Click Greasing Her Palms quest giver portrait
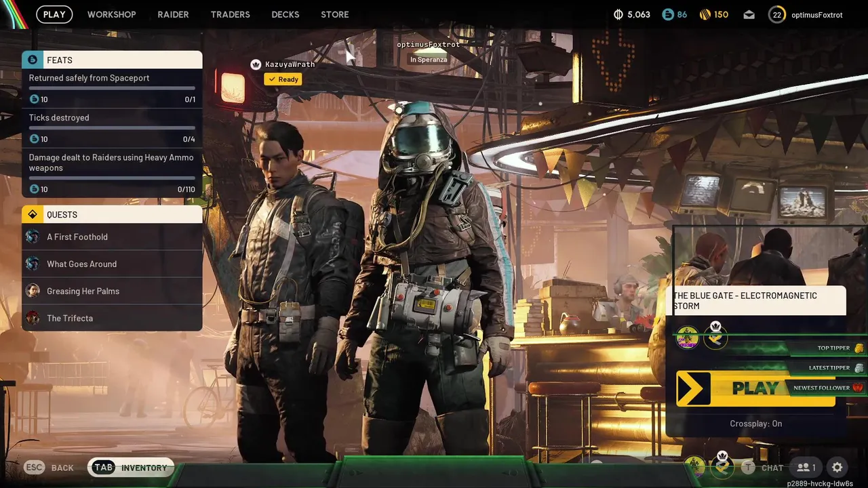Screen dimensions: 868x488 33,291
